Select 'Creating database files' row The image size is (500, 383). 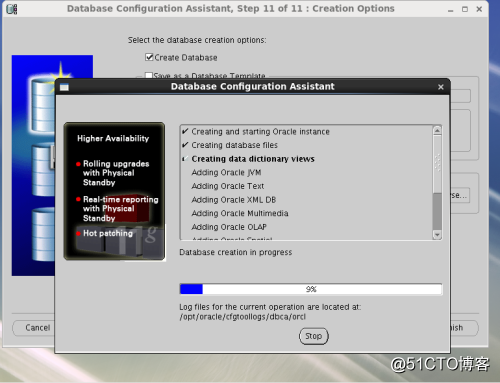(x=307, y=145)
